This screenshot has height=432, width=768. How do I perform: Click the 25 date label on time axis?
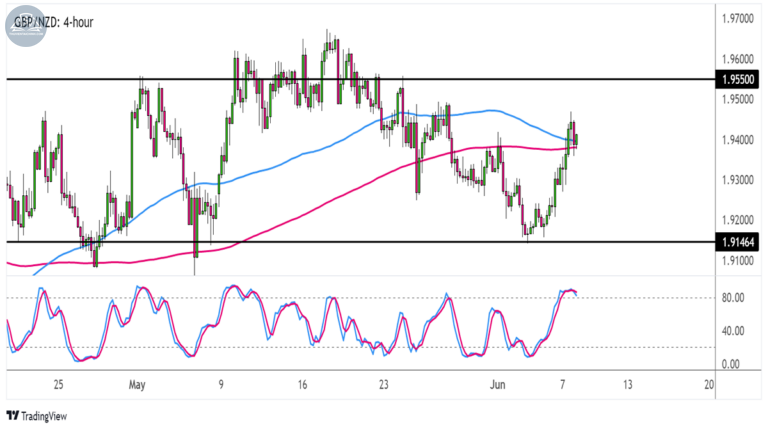point(58,384)
